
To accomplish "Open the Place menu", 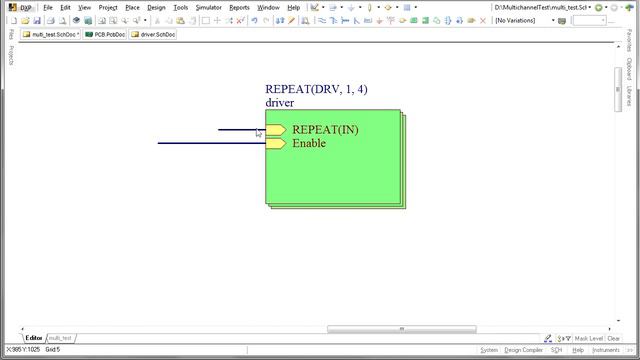I will click(x=132, y=7).
